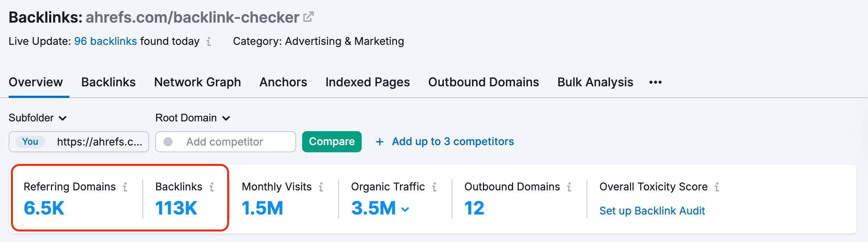Click Set up Backlink Audit link

click(x=652, y=211)
